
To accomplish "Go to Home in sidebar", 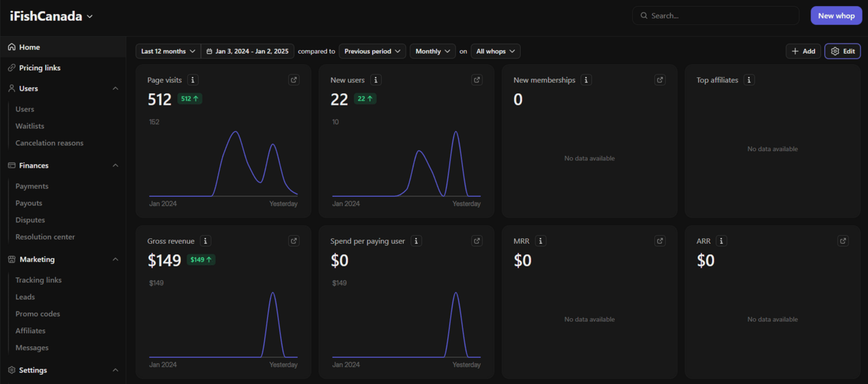I will [63, 47].
